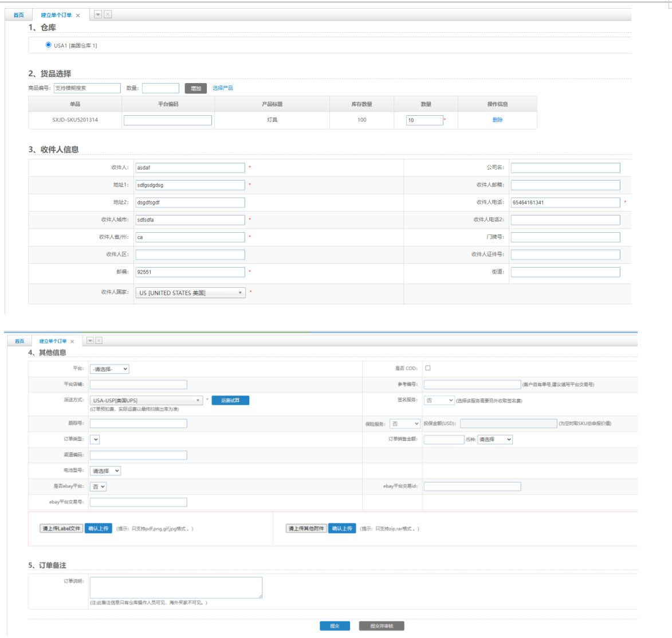
Task: Click the blue 提交 submit button
Action: [335, 626]
